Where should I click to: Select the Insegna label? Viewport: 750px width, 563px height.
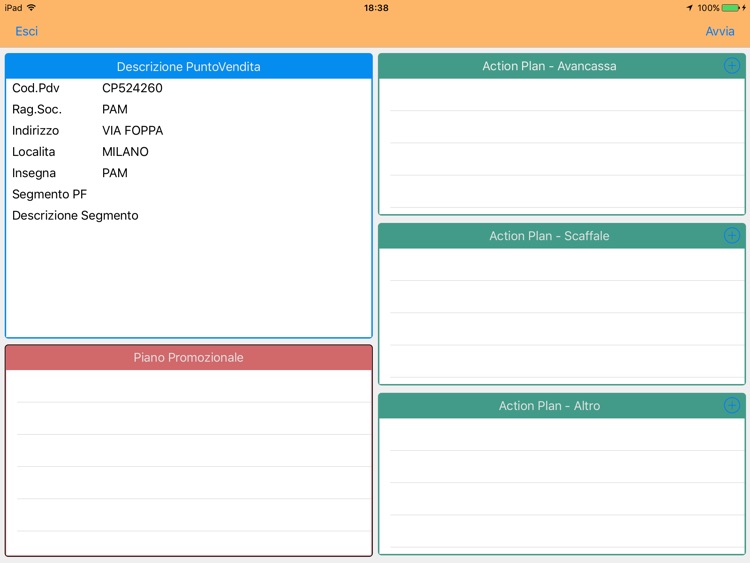click(34, 173)
